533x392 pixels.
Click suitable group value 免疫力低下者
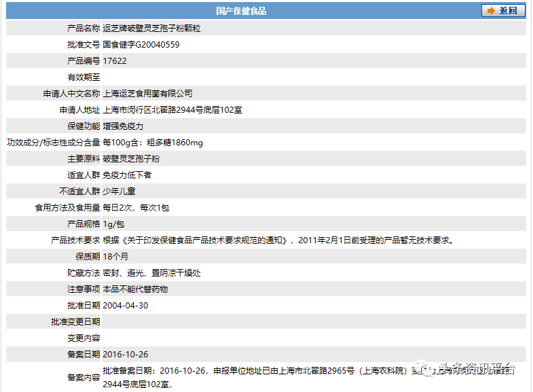click(x=127, y=175)
